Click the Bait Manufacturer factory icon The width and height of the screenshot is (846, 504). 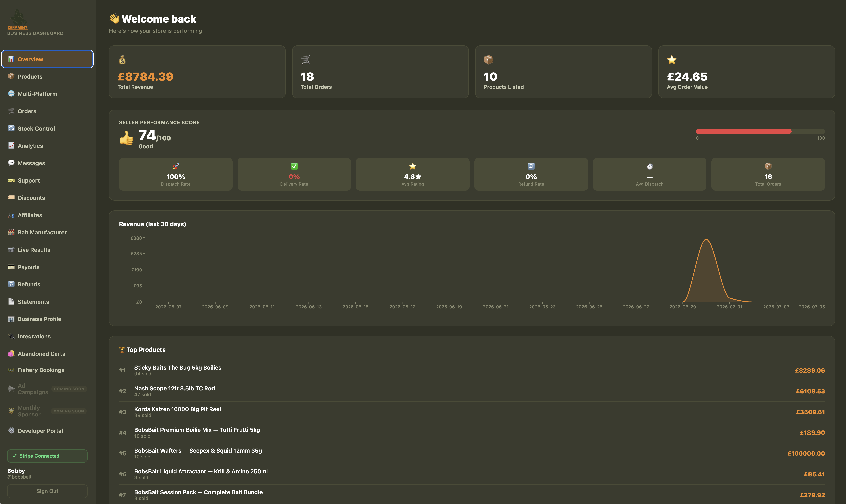coord(11,232)
